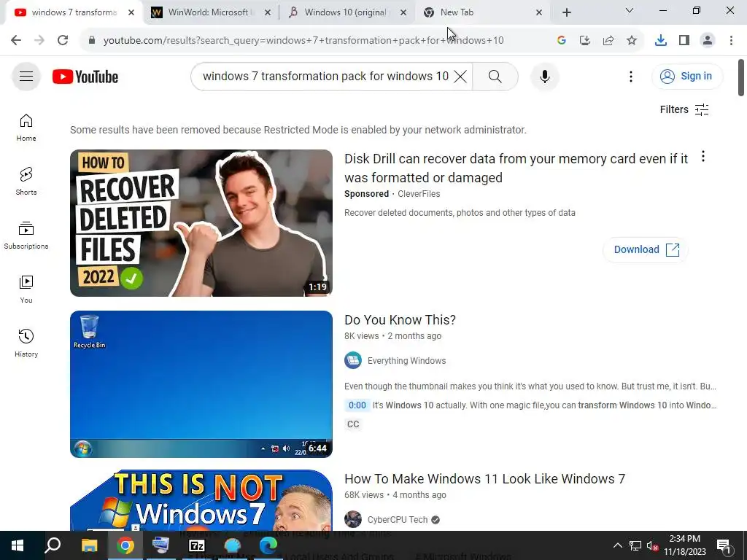747x560 pixels.
Task: Start voice search with the microphone
Action: [544, 76]
